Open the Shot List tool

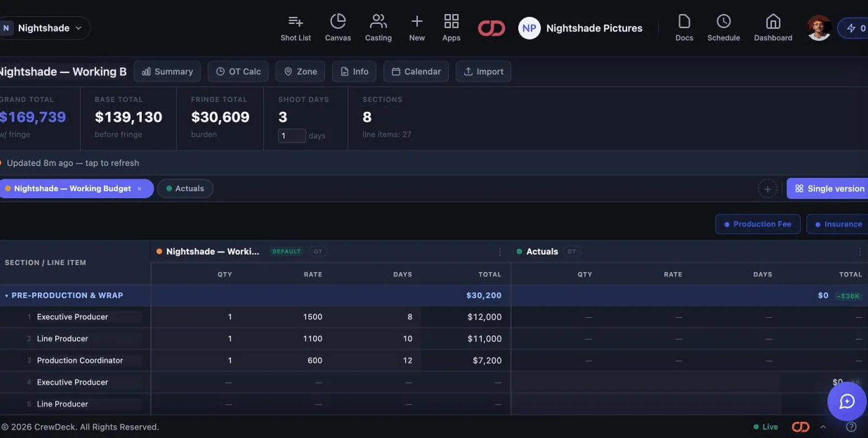[x=295, y=28]
